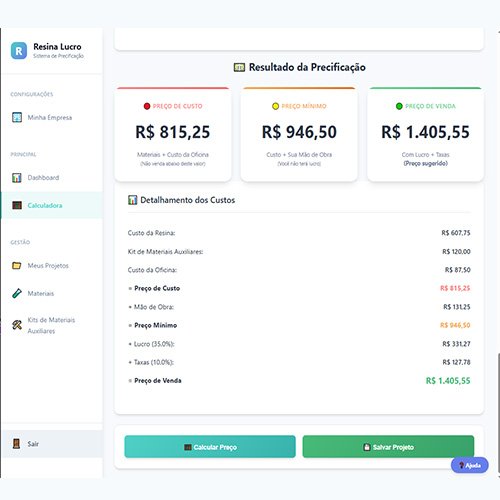
Task: Open Minha Empresa settings
Action: tap(52, 117)
